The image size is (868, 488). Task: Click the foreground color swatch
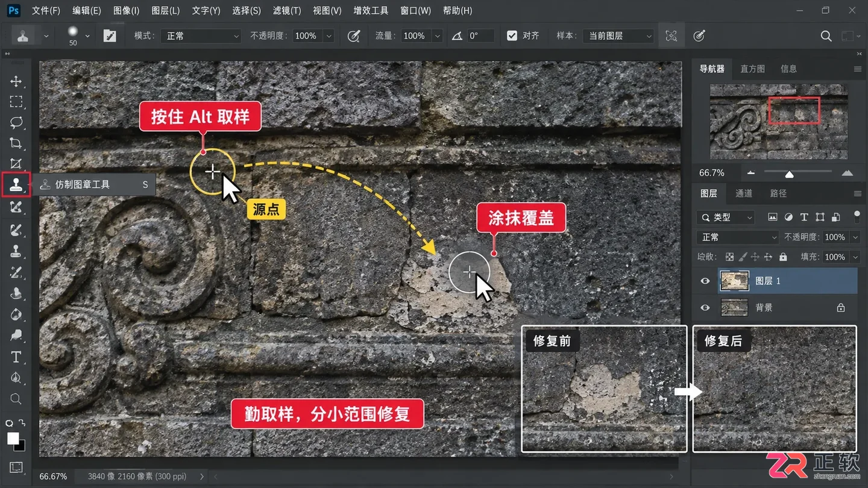(x=13, y=439)
